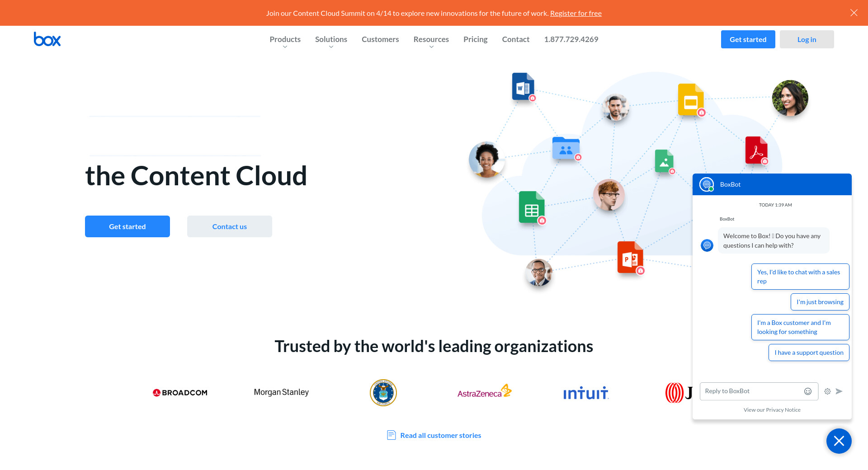Click the bearded man's avatar

tap(615, 107)
